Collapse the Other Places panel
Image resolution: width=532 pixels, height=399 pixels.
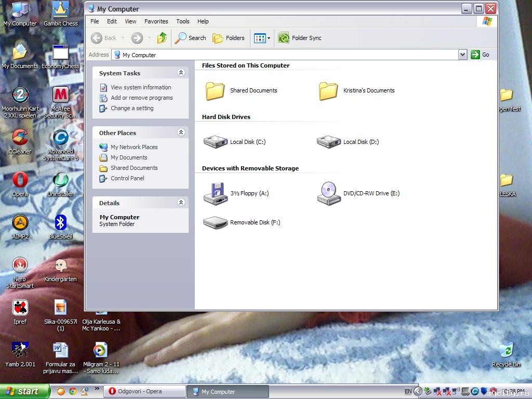click(x=181, y=132)
